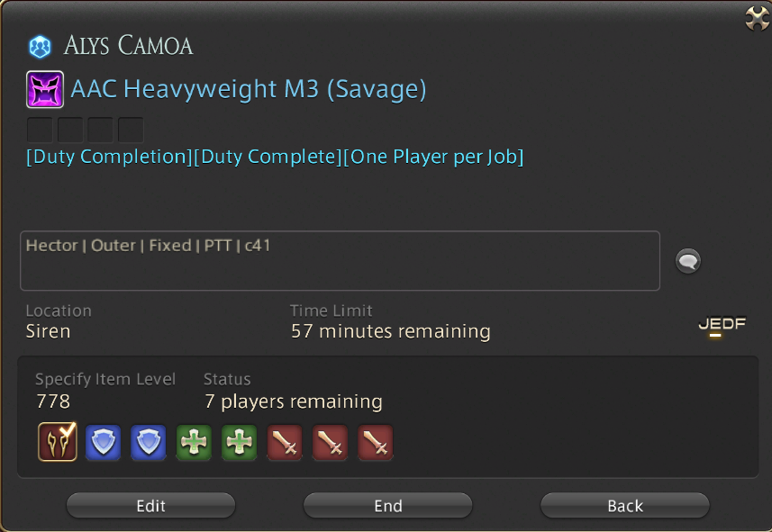
Task: Close the party finder detail window
Action: pyautogui.click(x=757, y=19)
